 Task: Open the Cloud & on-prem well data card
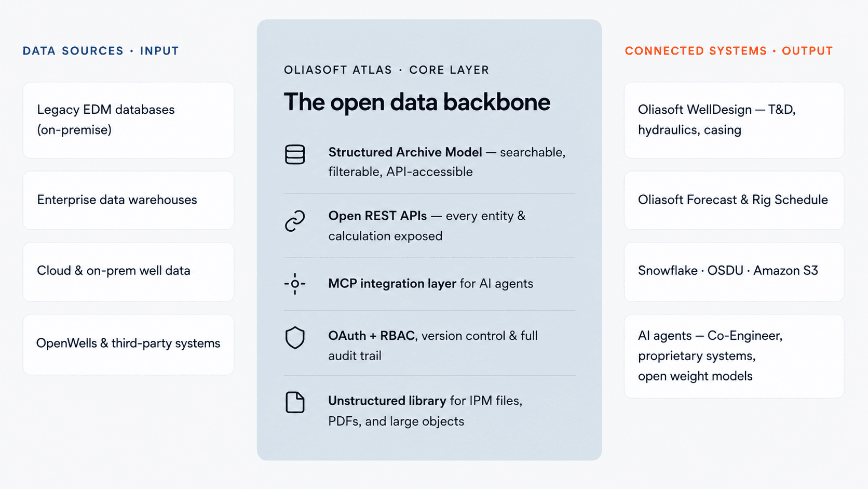tap(128, 271)
